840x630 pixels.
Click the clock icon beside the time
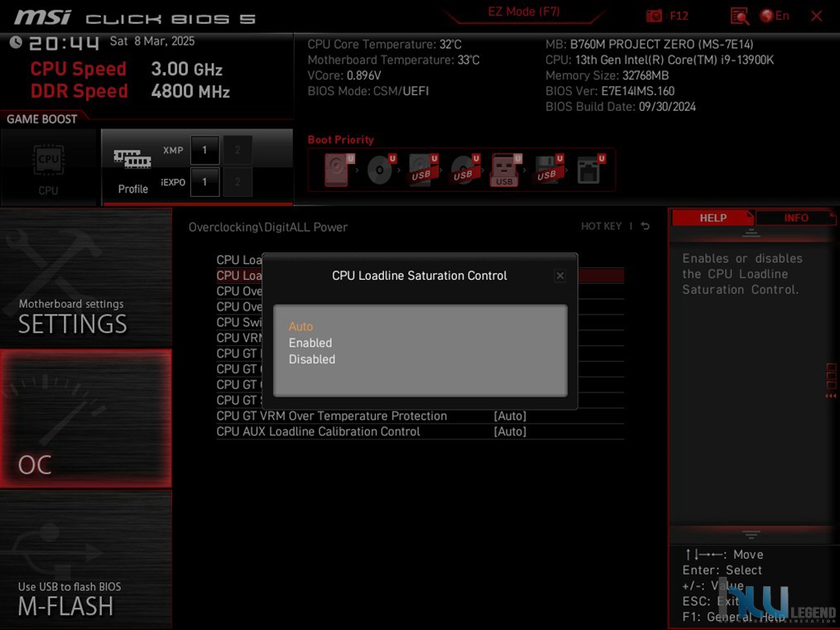pyautogui.click(x=16, y=42)
